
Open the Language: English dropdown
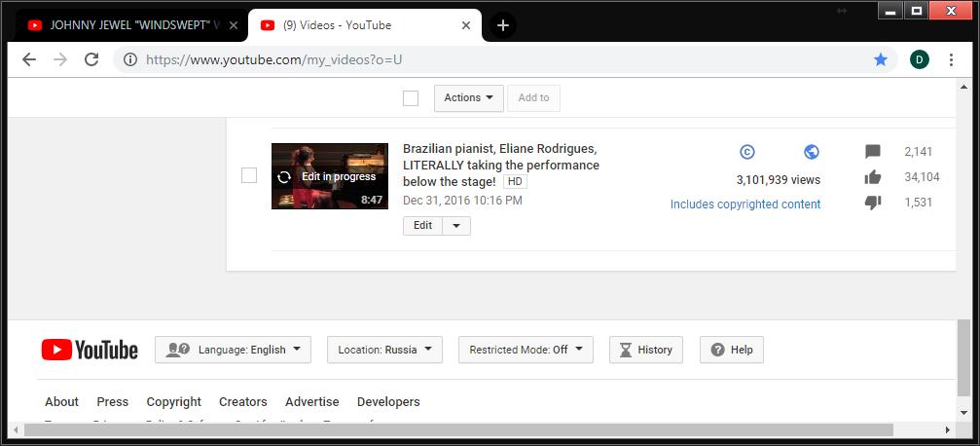pos(234,350)
